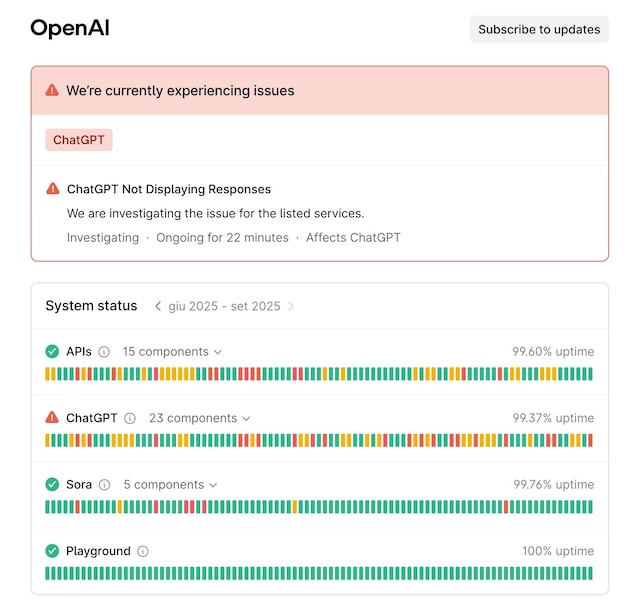Click Subscribe to updates button
The height and width of the screenshot is (607, 638).
point(539,29)
